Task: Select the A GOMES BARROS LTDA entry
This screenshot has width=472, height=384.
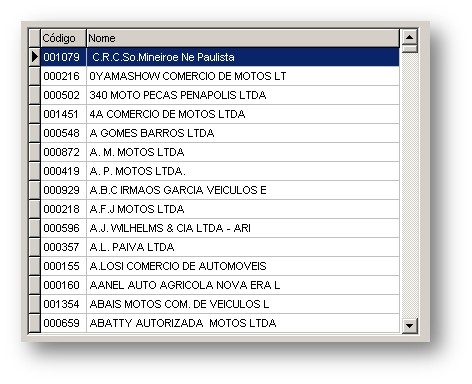Action: [x=220, y=133]
